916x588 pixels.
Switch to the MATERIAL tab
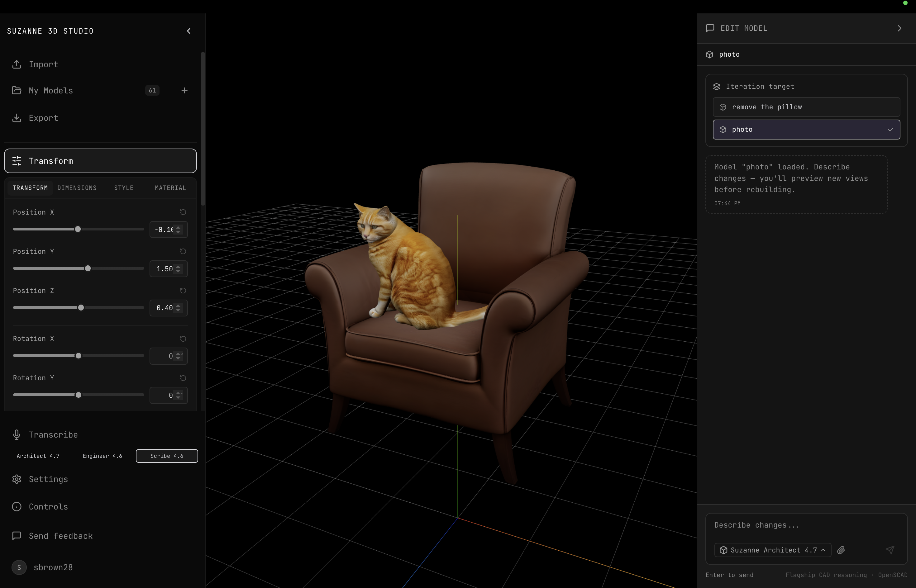(x=170, y=187)
